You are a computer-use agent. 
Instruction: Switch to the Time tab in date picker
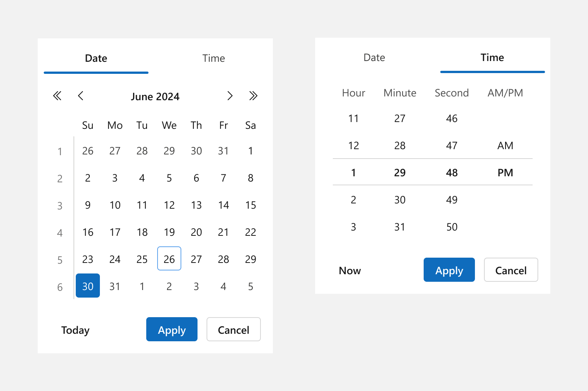tap(214, 58)
